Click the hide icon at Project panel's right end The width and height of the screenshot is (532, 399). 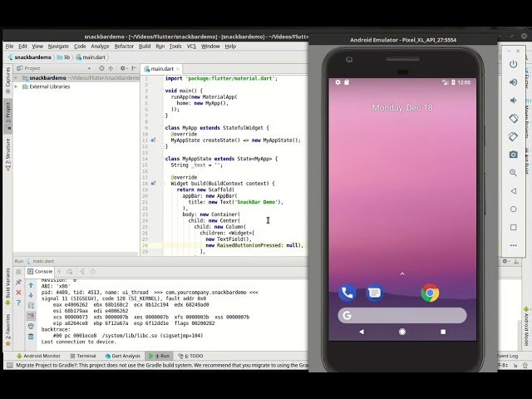(134, 68)
